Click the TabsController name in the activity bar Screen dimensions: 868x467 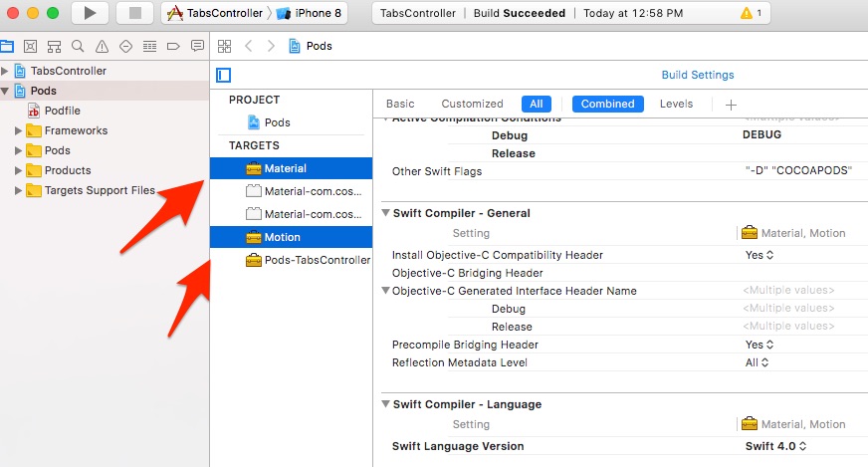417,13
